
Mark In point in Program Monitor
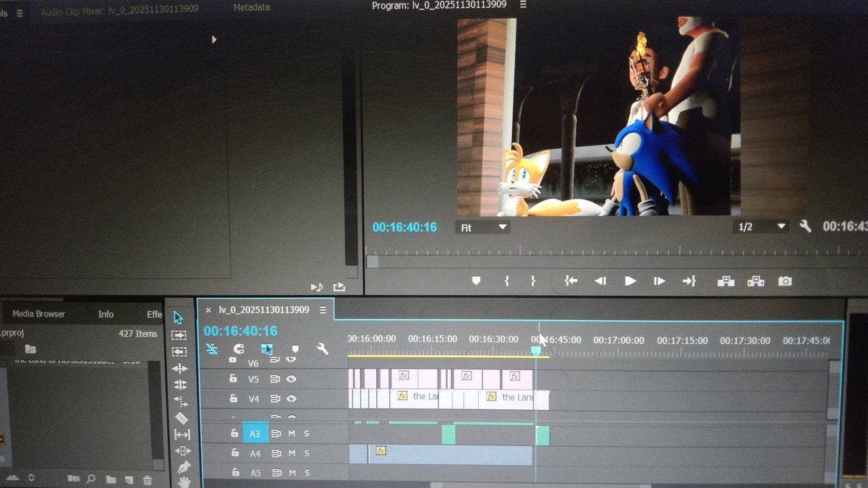pos(506,281)
